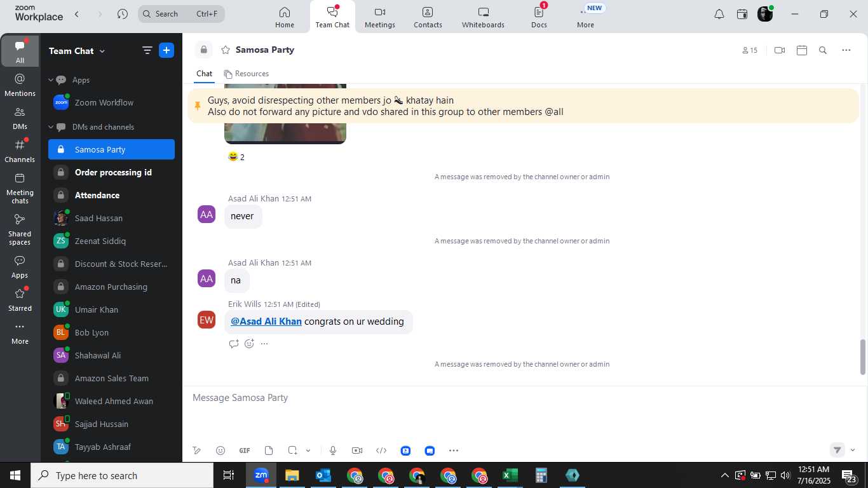
Task: Select All in the left sidebar
Action: coord(20,51)
